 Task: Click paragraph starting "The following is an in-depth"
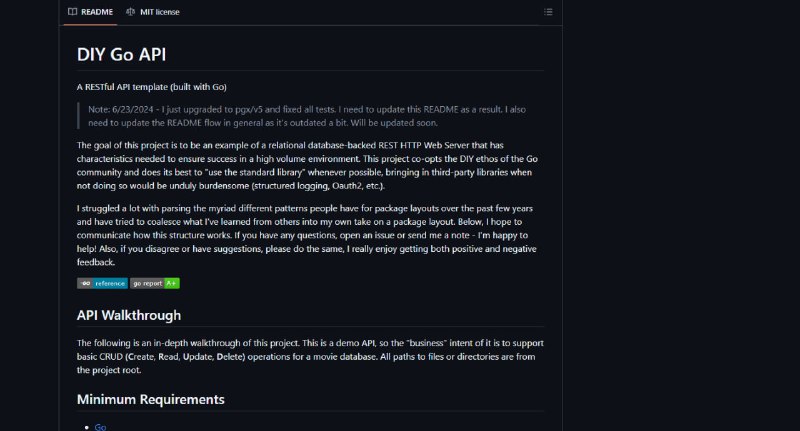[310, 356]
